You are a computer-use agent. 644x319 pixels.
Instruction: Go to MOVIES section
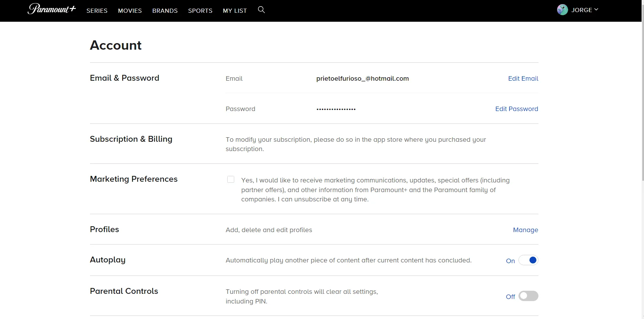click(130, 11)
